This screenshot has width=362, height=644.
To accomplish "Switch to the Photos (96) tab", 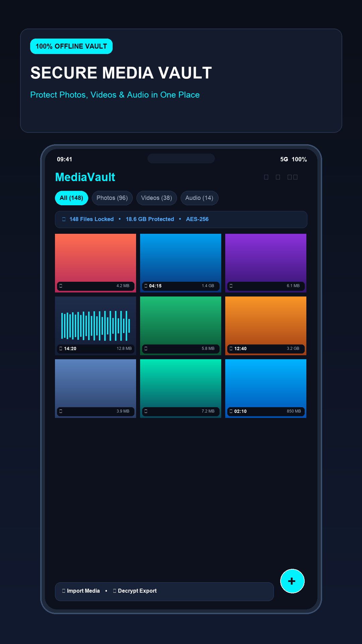I will pos(112,198).
